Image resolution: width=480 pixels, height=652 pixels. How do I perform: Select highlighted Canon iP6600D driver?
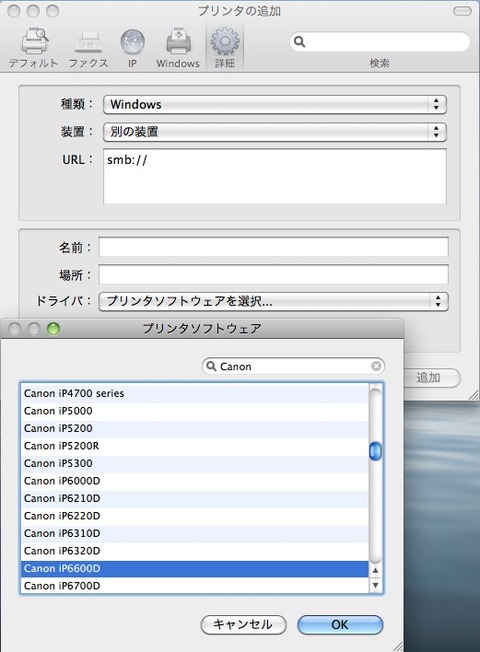pyautogui.click(x=195, y=568)
